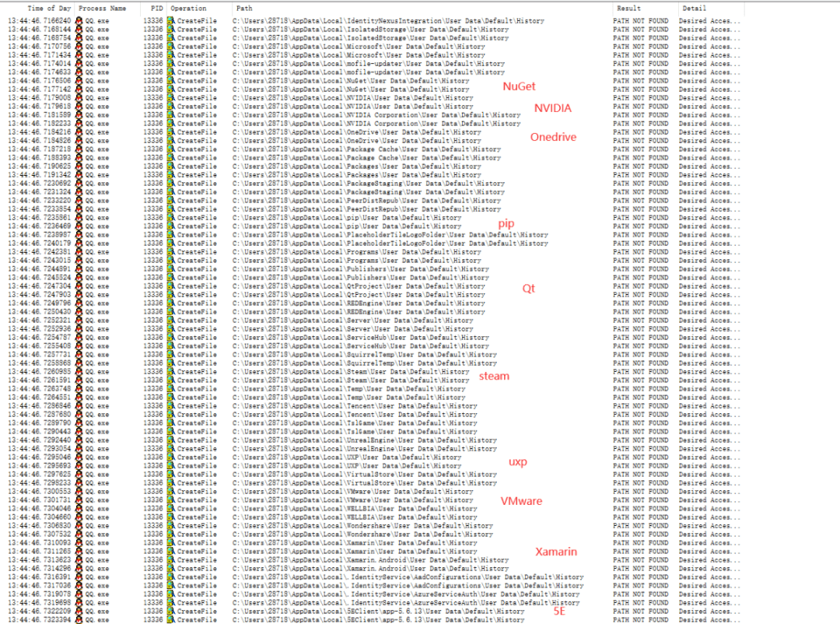Select the time cell 13:44:46.7231324

39,192
